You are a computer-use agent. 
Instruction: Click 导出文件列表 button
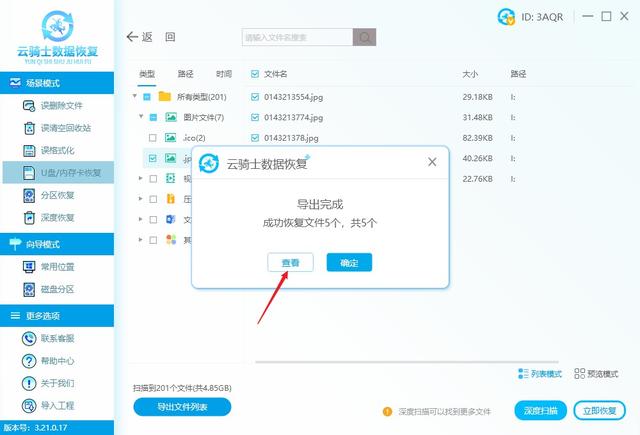tap(182, 407)
